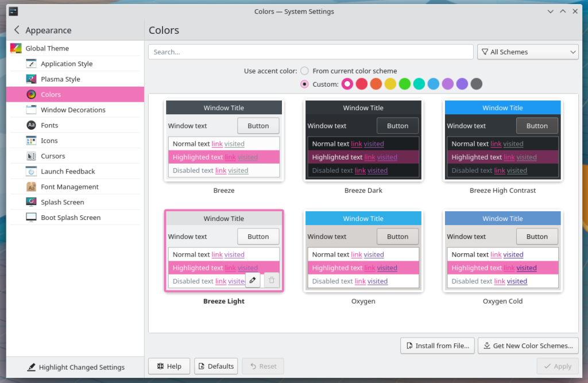Open Application Style via its sidebar icon

point(31,64)
